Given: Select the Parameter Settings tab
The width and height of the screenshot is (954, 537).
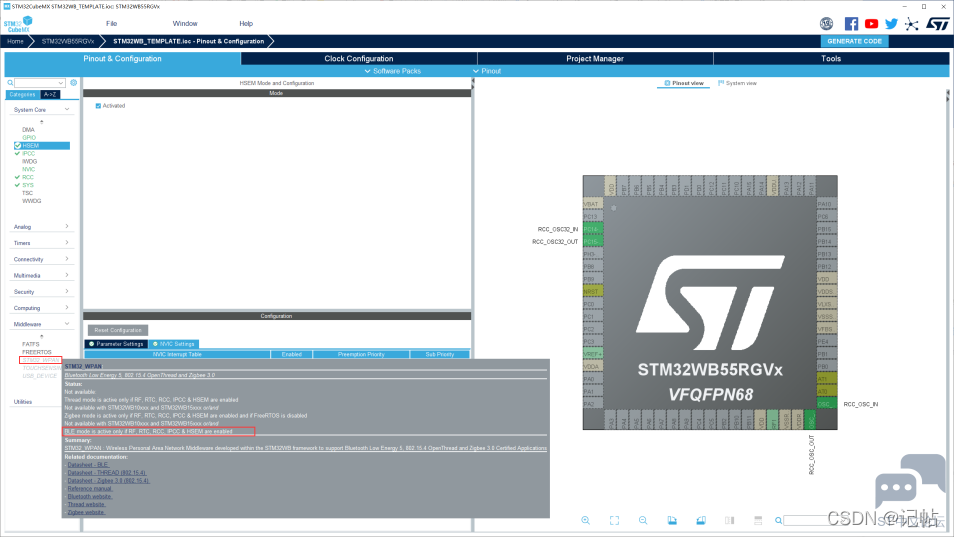Looking at the screenshot, I should pos(116,344).
